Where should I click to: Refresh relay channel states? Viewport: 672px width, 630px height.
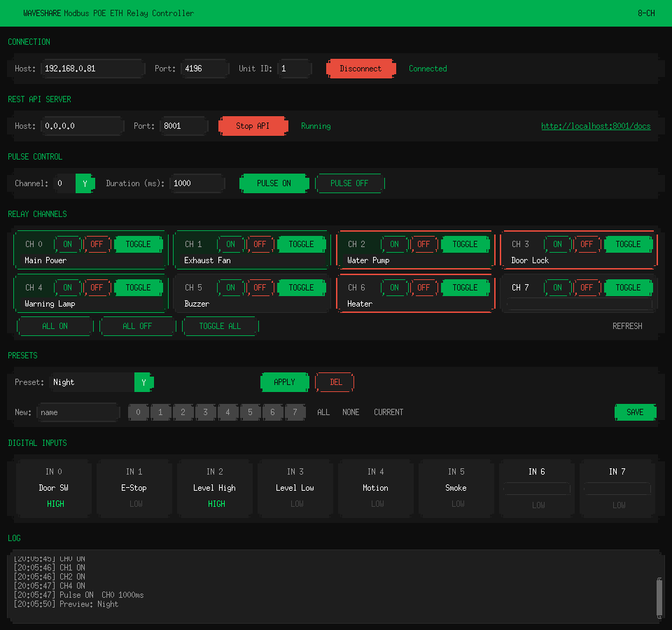627,326
